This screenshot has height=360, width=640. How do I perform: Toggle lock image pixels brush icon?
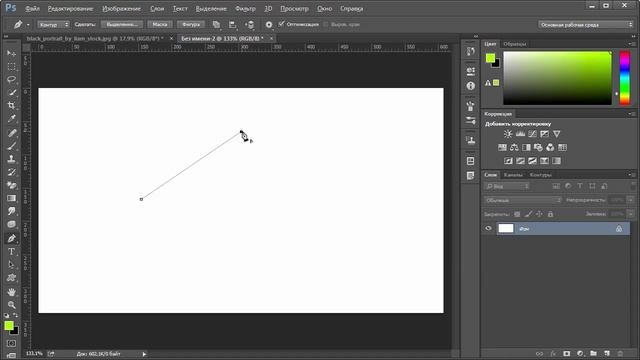point(528,214)
